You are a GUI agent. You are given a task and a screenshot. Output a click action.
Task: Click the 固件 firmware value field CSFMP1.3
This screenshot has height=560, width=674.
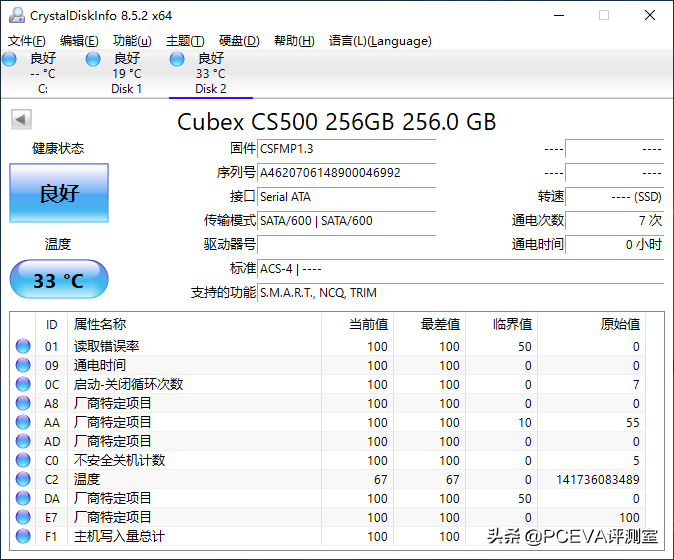346,149
